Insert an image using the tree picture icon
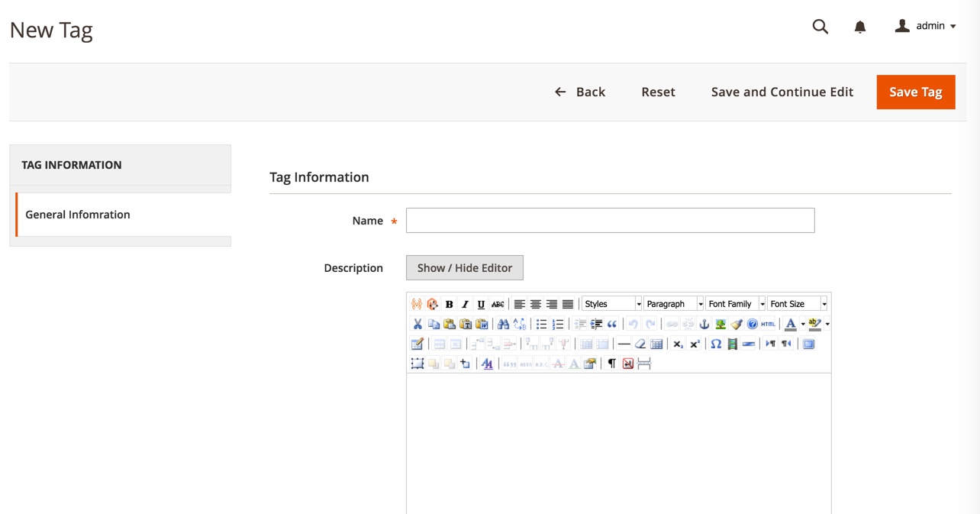980x514 pixels. [720, 324]
